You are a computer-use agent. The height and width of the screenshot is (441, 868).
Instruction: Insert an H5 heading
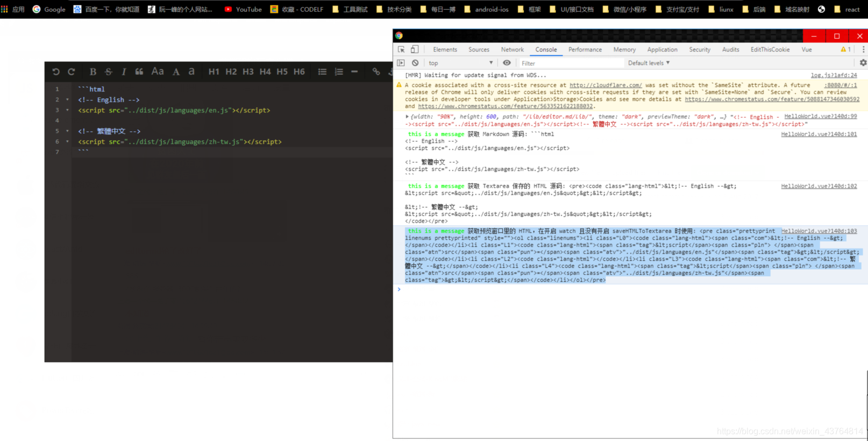pos(282,72)
